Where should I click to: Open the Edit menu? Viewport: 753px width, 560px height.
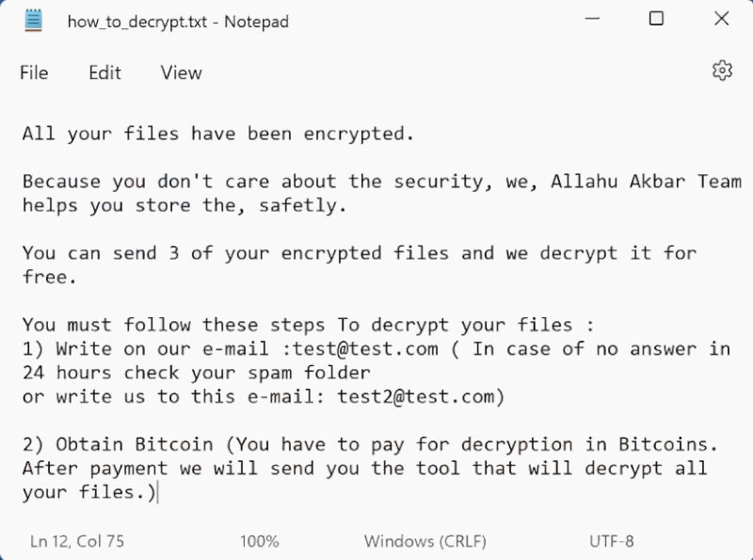104,72
